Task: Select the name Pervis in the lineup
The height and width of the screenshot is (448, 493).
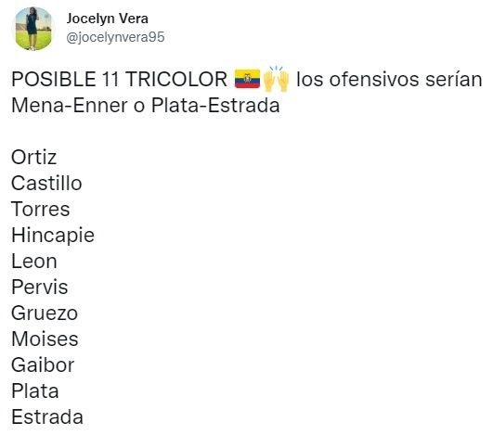Action: [40, 288]
